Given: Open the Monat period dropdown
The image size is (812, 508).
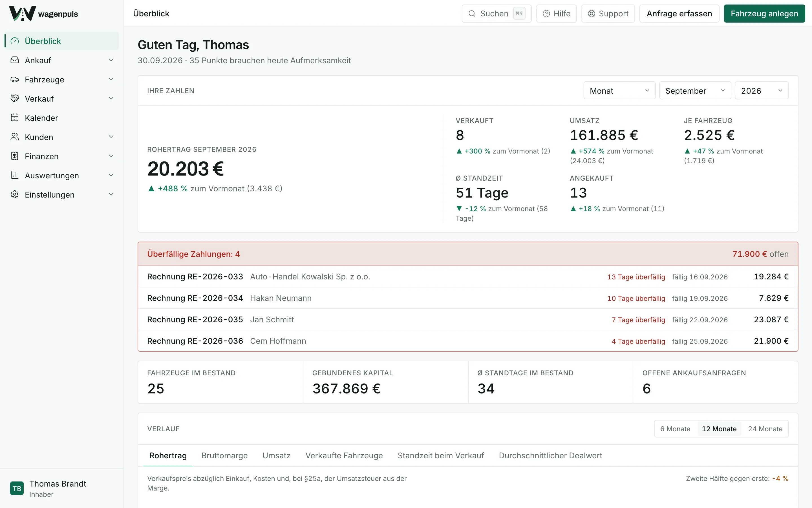Looking at the screenshot, I should [619, 90].
